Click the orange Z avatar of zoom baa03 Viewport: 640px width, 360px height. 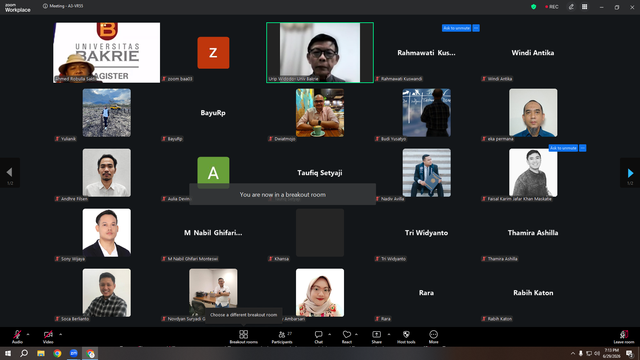213,53
